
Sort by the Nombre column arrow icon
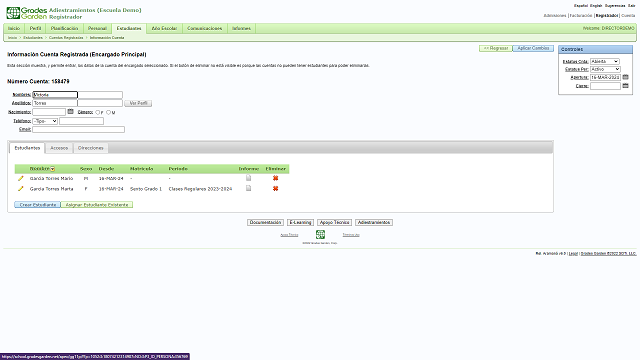[53, 169]
